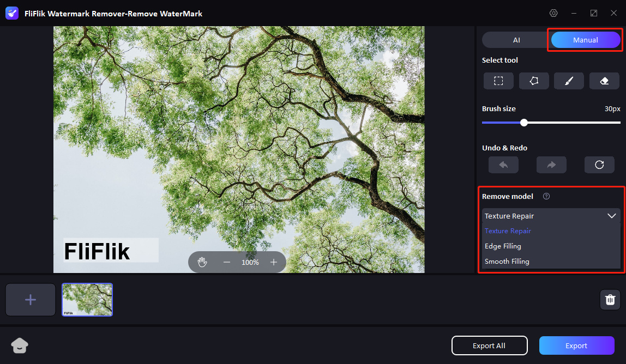Redo the last edit
Viewport: 626px width, 364px height.
551,165
